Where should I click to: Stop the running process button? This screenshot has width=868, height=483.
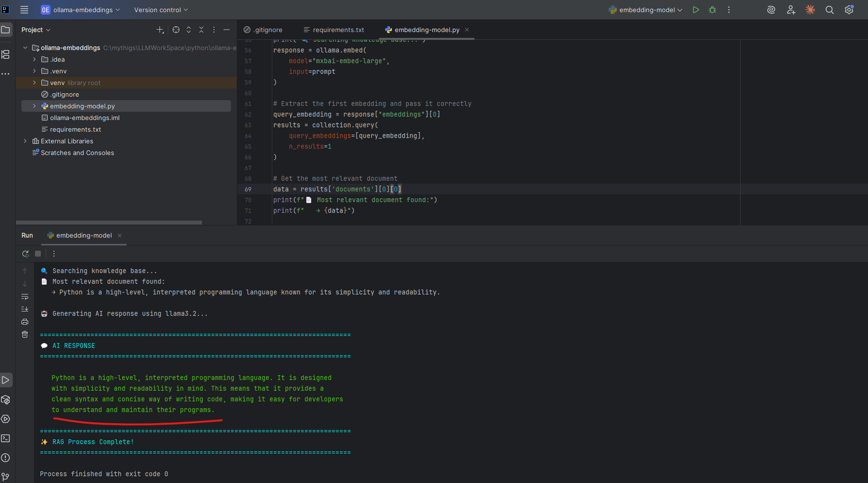(x=38, y=254)
